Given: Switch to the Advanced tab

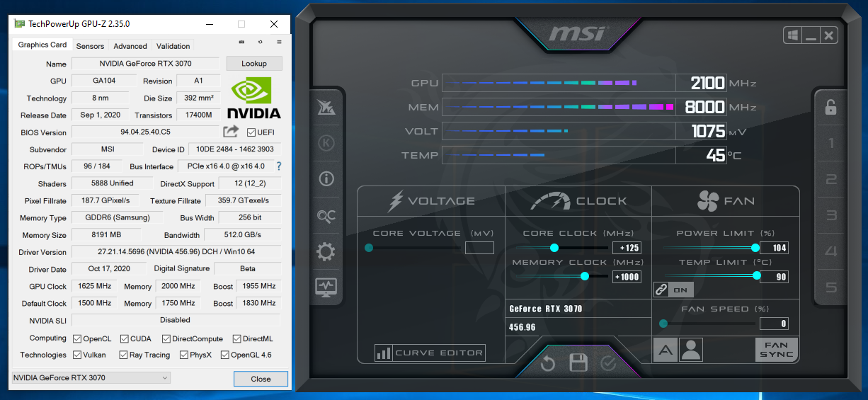Looking at the screenshot, I should 130,46.
